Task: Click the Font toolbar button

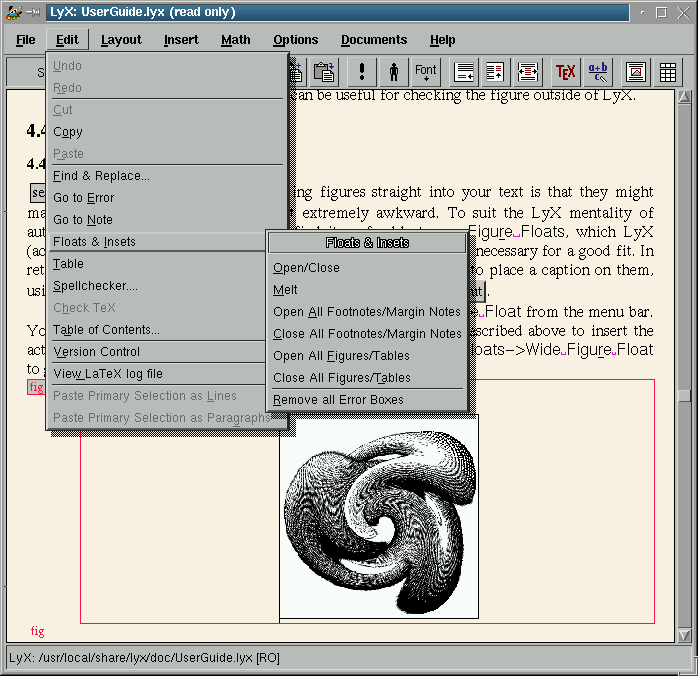Action: tap(426, 72)
